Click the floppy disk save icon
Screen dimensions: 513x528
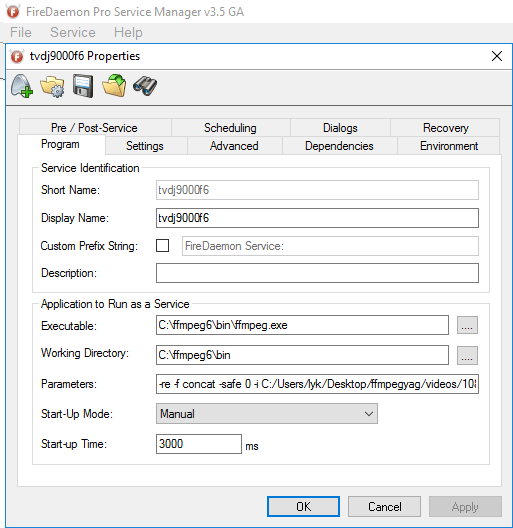point(83,86)
